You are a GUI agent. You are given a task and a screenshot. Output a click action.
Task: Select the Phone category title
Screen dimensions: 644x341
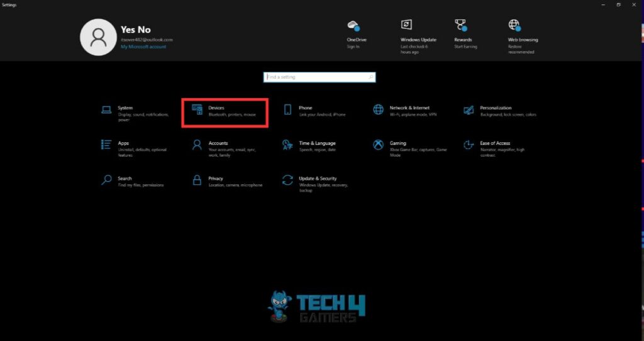point(306,108)
